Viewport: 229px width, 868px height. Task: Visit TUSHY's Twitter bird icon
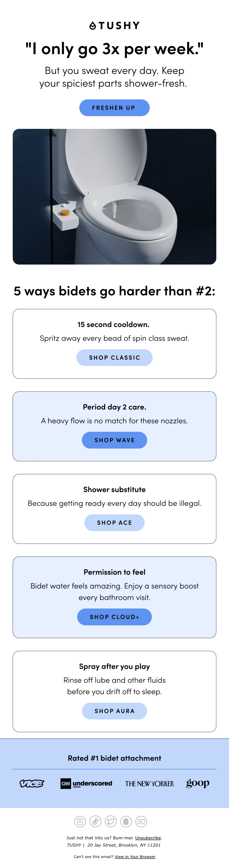pyautogui.click(x=111, y=821)
